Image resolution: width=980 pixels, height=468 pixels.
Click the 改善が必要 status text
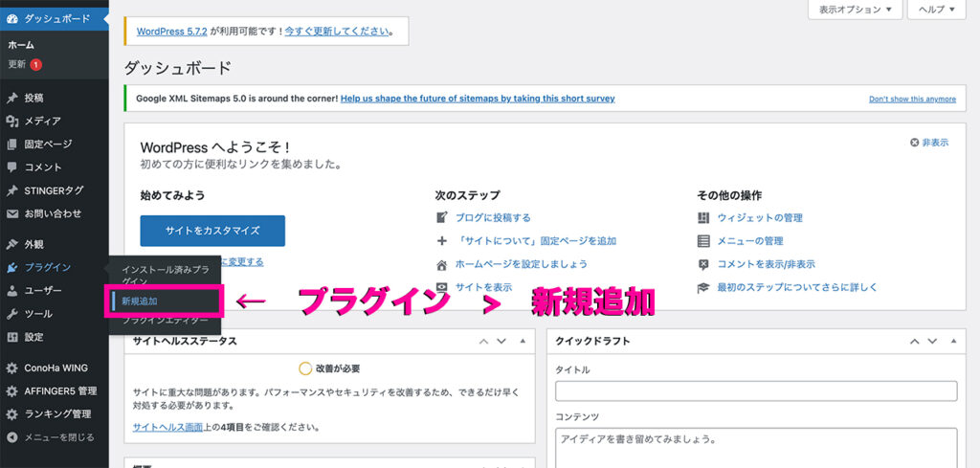(338, 368)
